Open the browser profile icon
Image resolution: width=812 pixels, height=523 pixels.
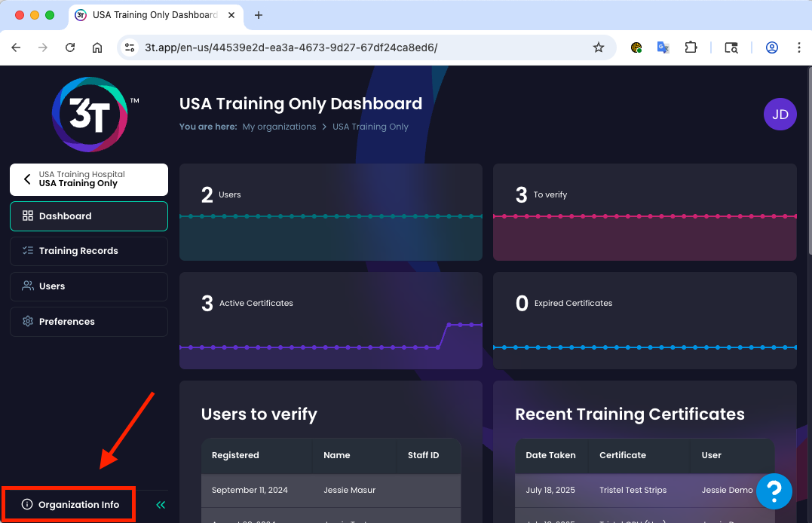coord(771,47)
